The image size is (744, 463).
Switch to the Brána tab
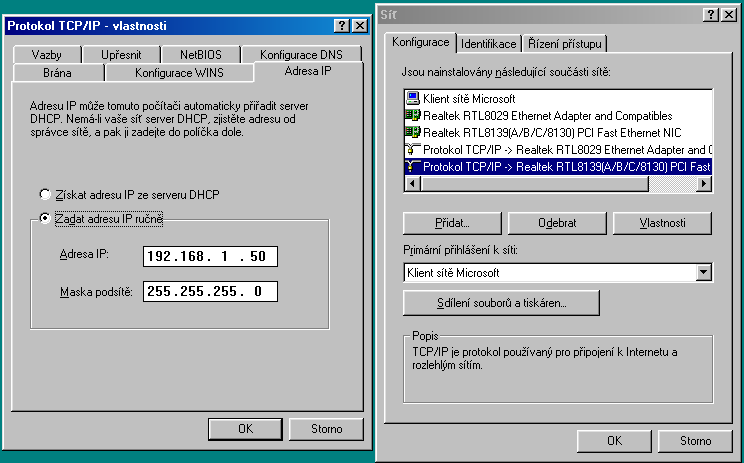point(57,73)
